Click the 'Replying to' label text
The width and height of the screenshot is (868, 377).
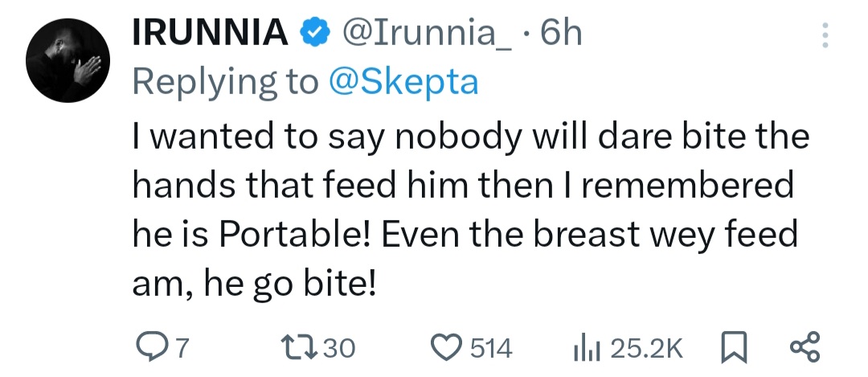point(226,81)
